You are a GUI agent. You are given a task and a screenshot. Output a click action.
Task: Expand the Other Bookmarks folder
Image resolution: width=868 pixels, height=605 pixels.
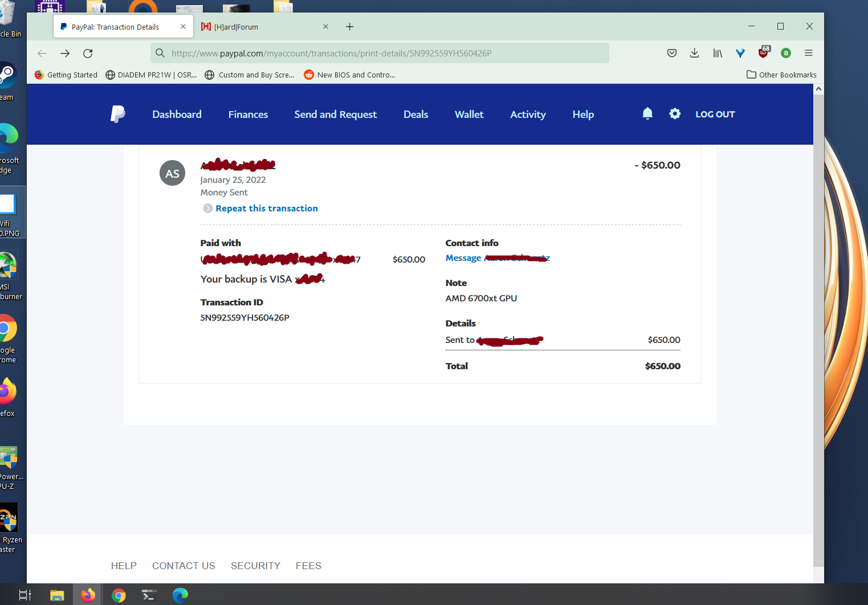781,75
